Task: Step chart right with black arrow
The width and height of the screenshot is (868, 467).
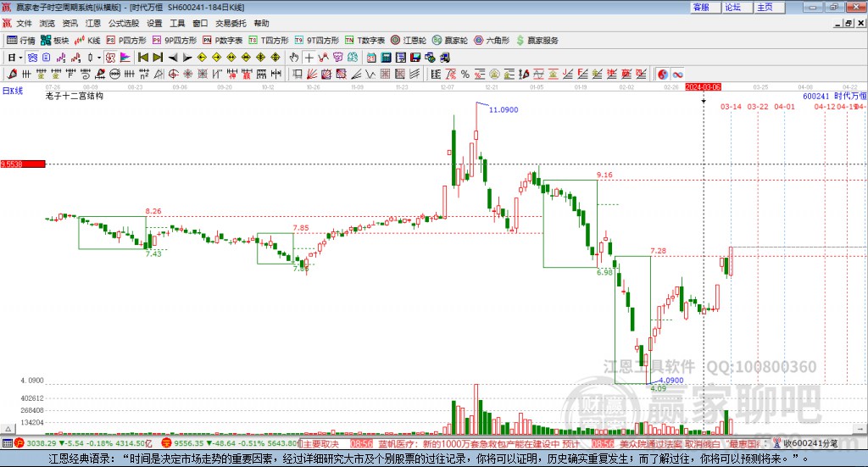Action: pyautogui.click(x=187, y=58)
